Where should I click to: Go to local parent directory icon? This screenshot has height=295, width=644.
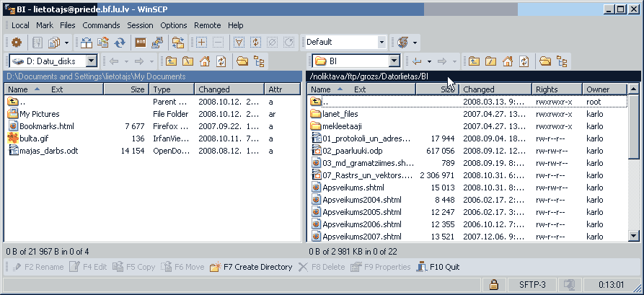pos(171,61)
